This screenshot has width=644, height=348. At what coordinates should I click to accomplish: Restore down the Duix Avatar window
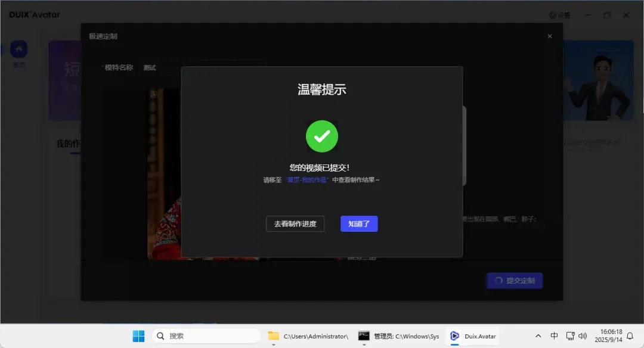pos(607,15)
